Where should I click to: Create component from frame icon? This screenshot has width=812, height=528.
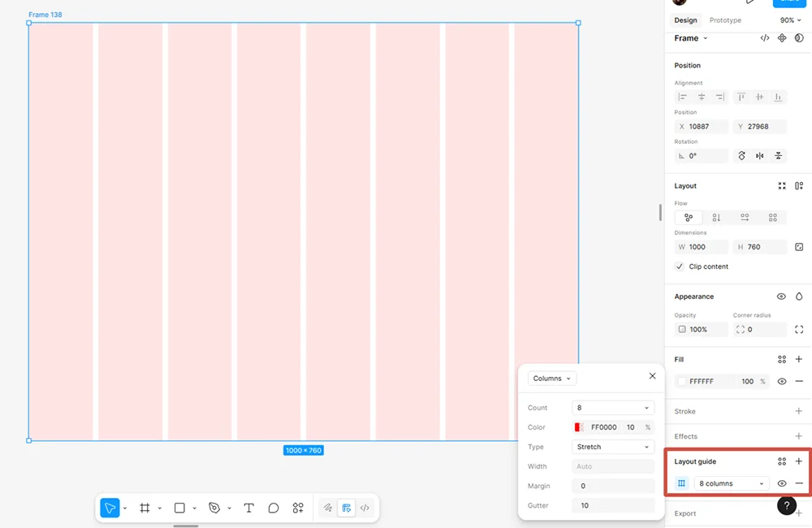tap(782, 38)
